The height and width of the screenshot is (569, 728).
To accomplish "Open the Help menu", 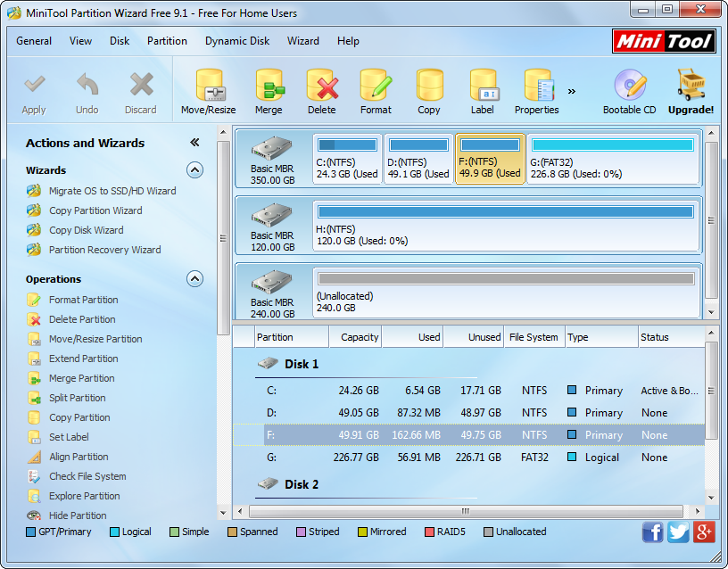I will click(348, 41).
